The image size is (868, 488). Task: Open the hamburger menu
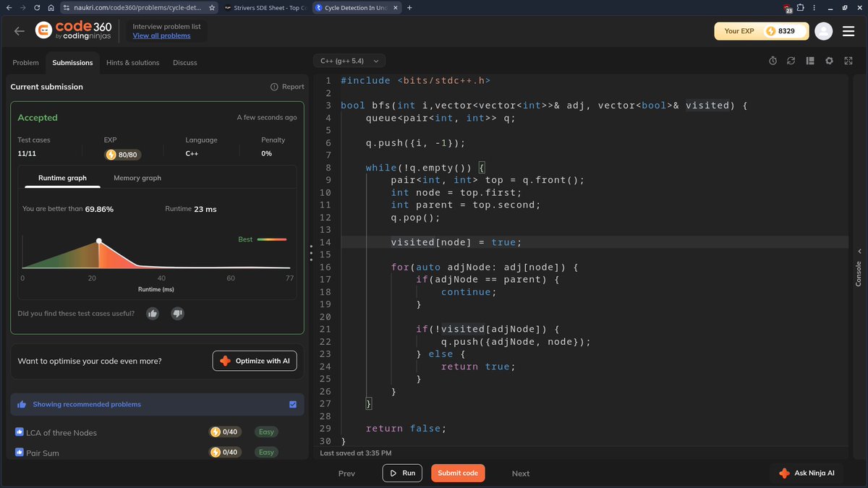(848, 31)
